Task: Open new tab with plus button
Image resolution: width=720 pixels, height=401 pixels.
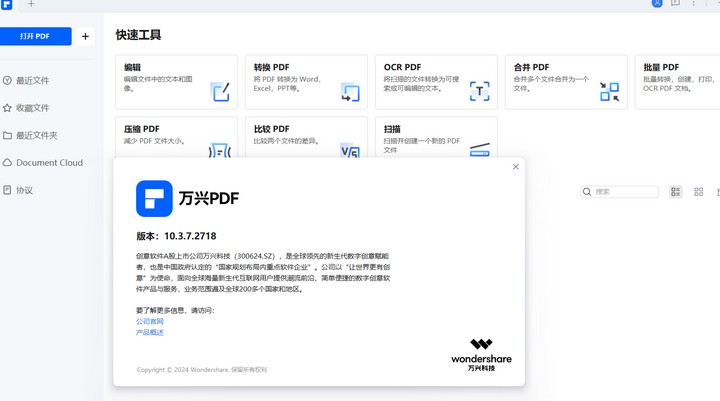Action: coord(31,5)
